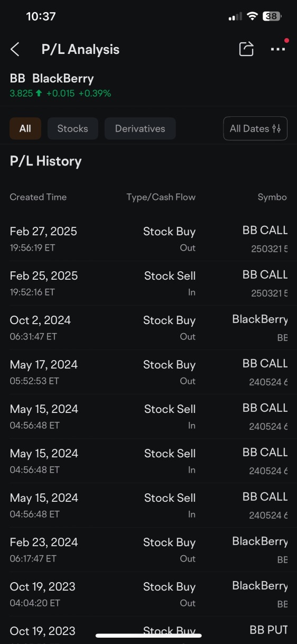Tap the battery indicator icon
The image size is (297, 644).
[x=272, y=16]
